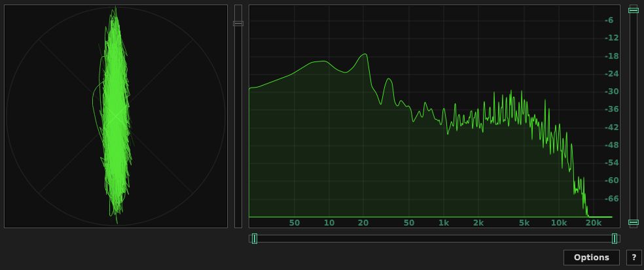
Task: Click the bottom handle of dB range slider
Action: click(633, 222)
